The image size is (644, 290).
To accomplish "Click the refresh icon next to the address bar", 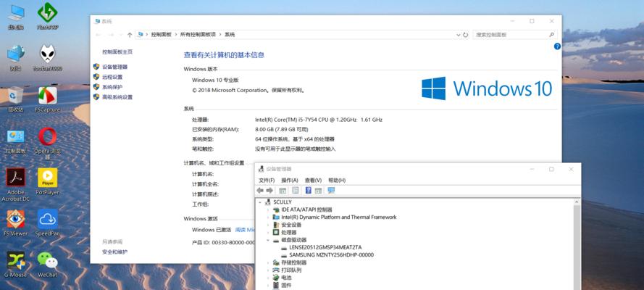I will 465,35.
